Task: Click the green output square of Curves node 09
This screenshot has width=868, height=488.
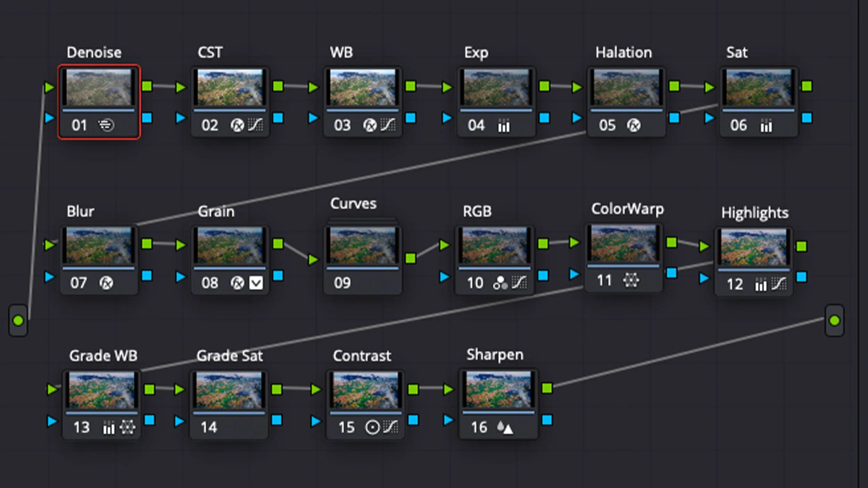Action: (410, 258)
